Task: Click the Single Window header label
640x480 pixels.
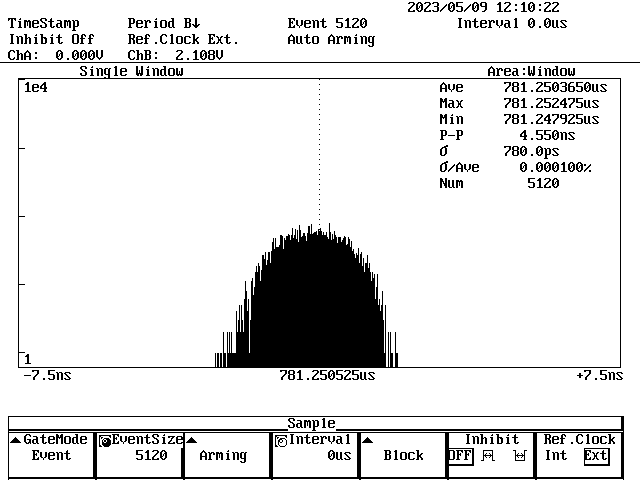Action: coord(131,72)
